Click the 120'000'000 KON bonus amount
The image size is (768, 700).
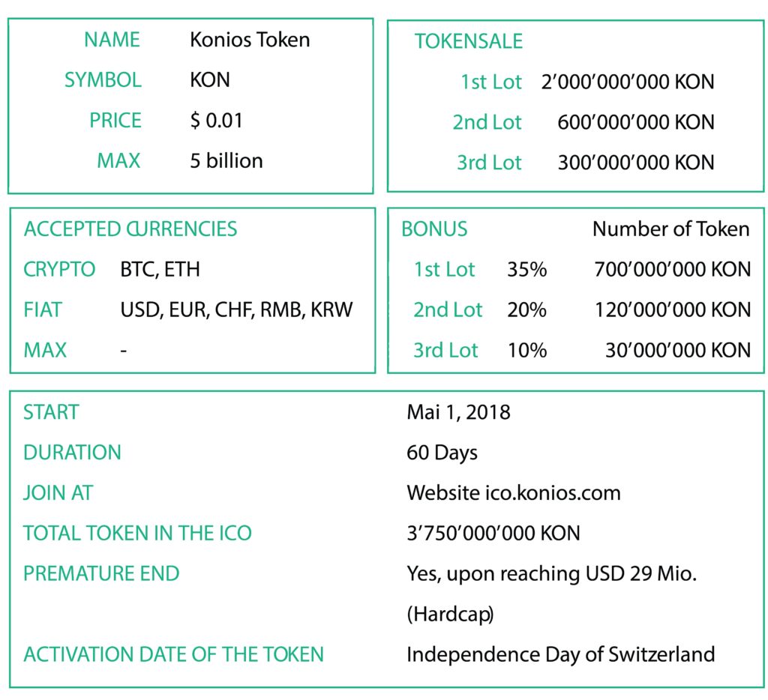(673, 310)
